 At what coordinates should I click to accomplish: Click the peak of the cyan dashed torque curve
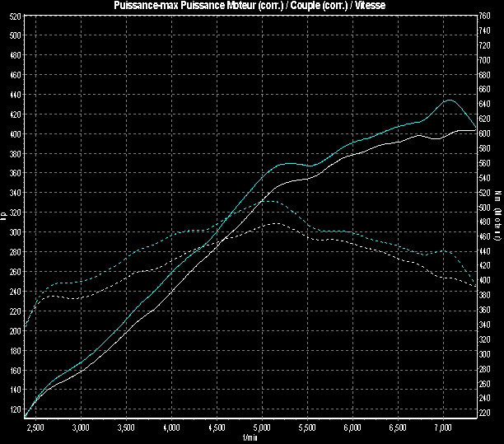[272, 200]
